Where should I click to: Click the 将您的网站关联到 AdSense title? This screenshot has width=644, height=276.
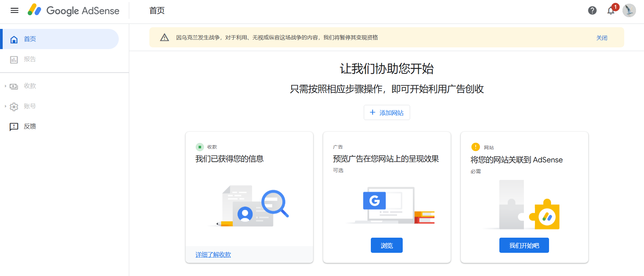tap(516, 160)
